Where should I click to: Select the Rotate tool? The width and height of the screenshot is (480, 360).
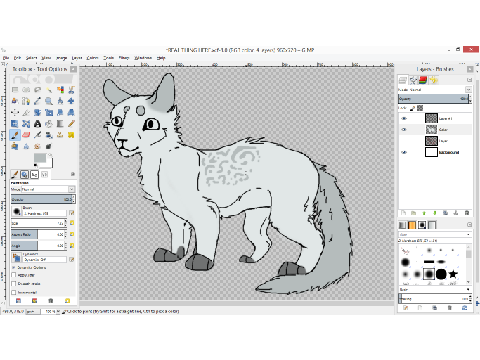37,112
